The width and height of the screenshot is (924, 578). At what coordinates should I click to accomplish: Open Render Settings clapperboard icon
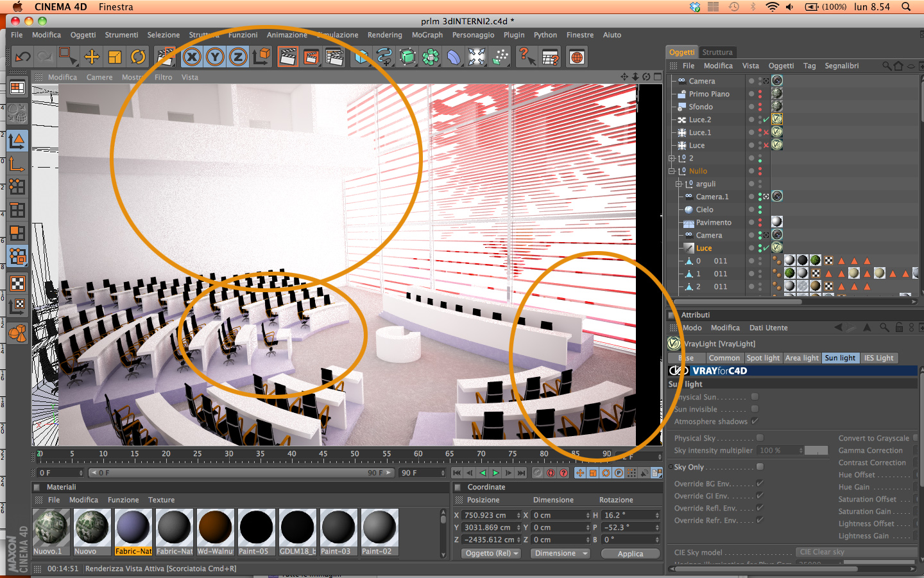[x=334, y=57]
